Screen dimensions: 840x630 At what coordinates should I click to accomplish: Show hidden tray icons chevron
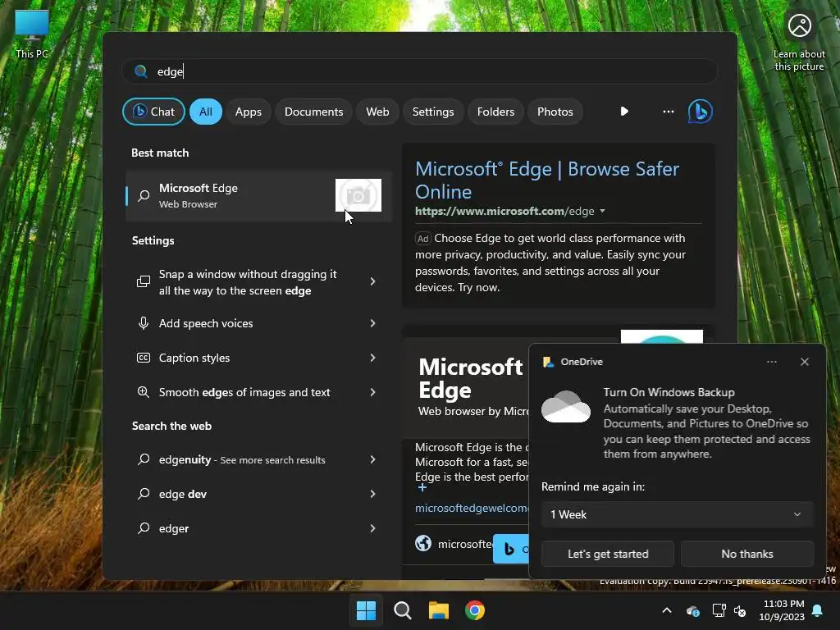click(x=667, y=610)
